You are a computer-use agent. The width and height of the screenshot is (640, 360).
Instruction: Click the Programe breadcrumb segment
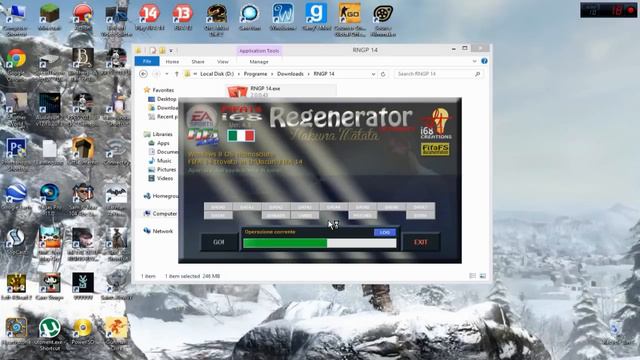[255, 74]
